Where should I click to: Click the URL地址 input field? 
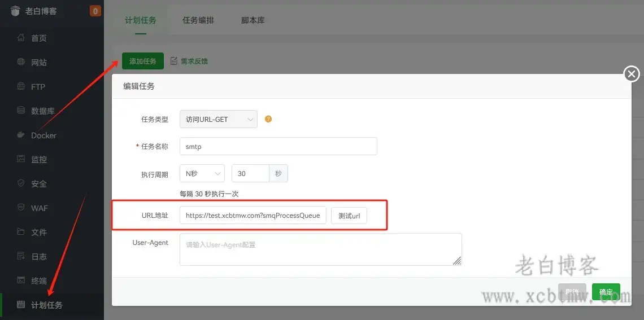(x=253, y=216)
